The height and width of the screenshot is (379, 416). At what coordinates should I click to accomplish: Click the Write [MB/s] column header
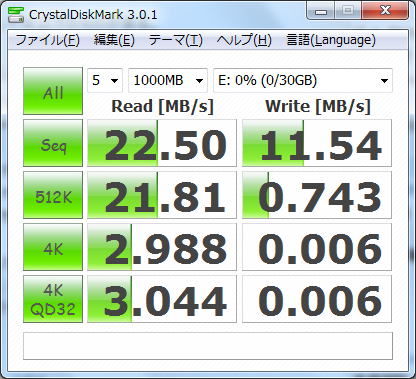(318, 107)
